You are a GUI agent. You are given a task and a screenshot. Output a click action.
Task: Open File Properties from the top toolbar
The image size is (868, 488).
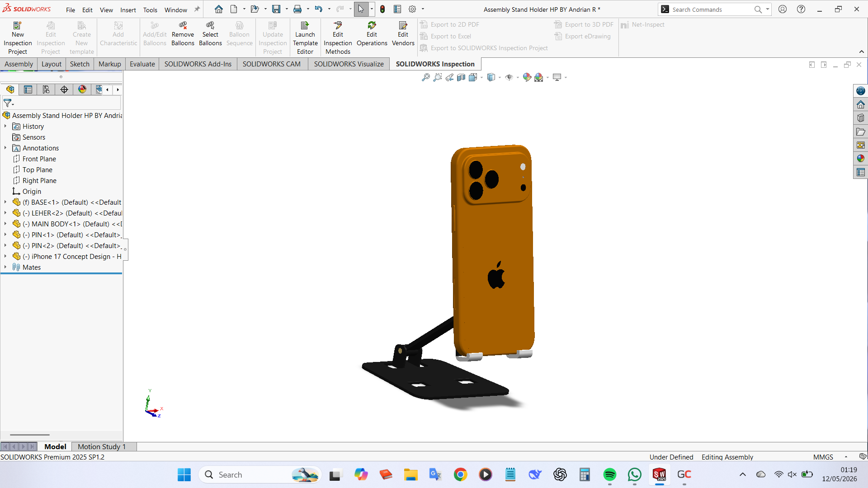(x=397, y=9)
